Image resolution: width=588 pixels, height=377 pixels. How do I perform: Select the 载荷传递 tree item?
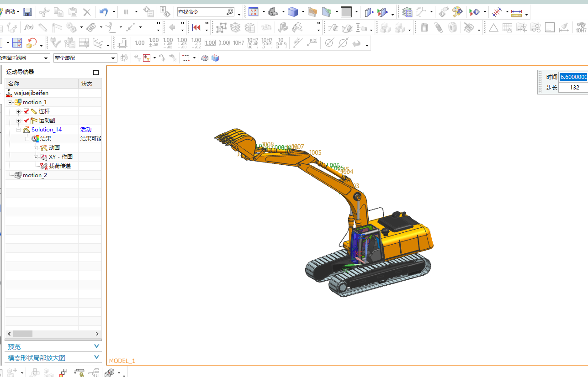coord(60,166)
